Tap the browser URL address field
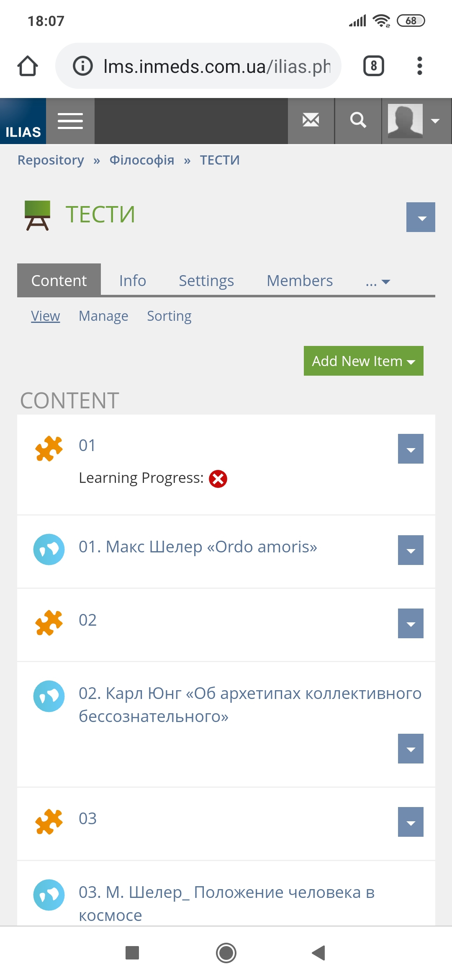The height and width of the screenshot is (980, 452). 198,66
